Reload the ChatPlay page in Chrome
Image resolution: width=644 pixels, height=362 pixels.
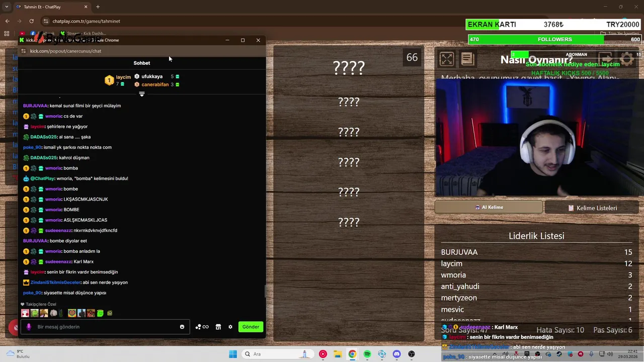coord(31,21)
